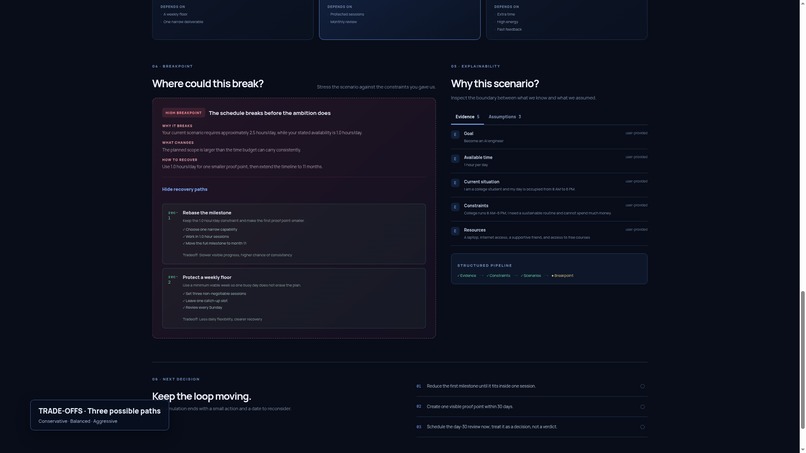Select the Constraints step in Structured Pipeline
This screenshot has height=453, width=806.
[498, 276]
